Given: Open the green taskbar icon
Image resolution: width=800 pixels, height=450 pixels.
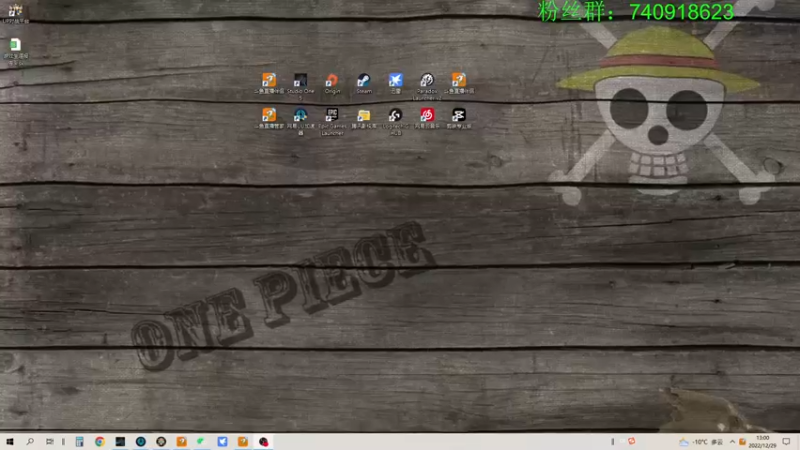Looking at the screenshot, I should [201, 441].
